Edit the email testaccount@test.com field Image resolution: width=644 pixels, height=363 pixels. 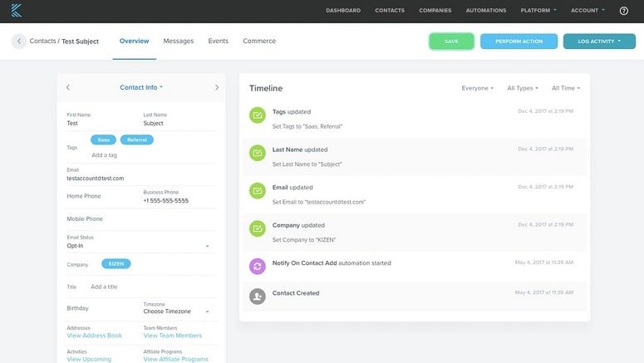point(96,179)
